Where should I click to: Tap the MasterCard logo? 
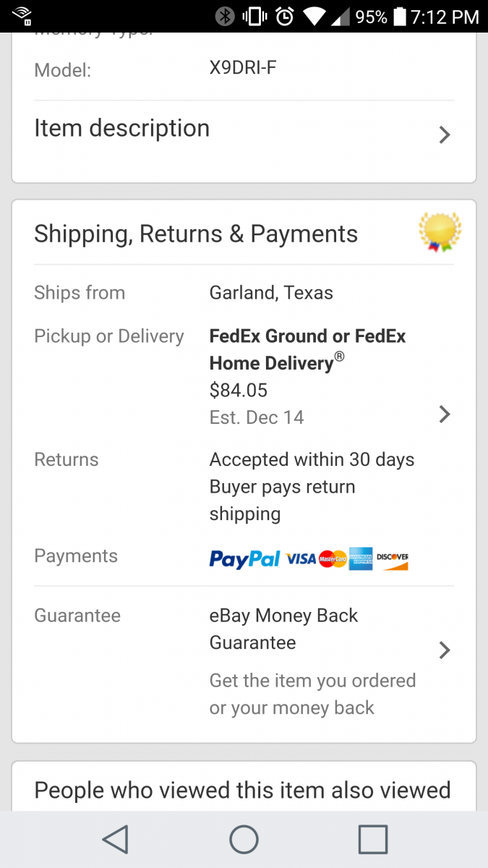tap(333, 559)
